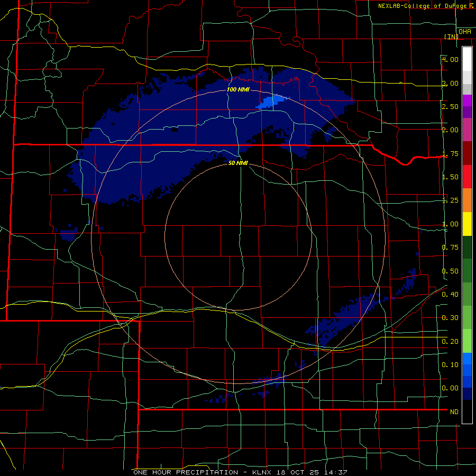Click the "OHA" product code label

(x=465, y=32)
